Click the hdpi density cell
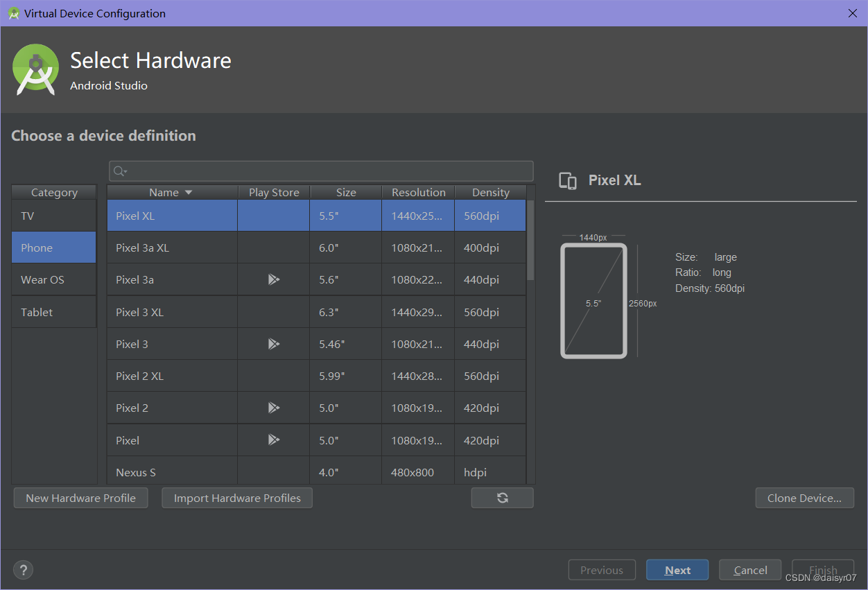The height and width of the screenshot is (590, 868). [490, 471]
